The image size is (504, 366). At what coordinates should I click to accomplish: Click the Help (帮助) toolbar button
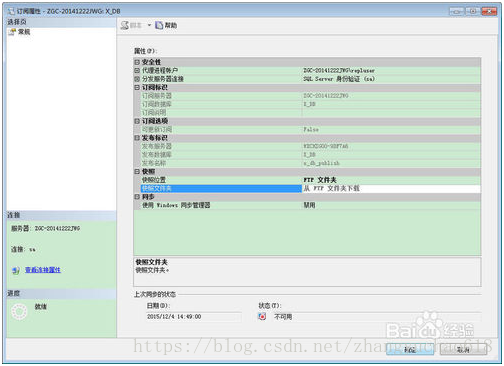(x=166, y=25)
